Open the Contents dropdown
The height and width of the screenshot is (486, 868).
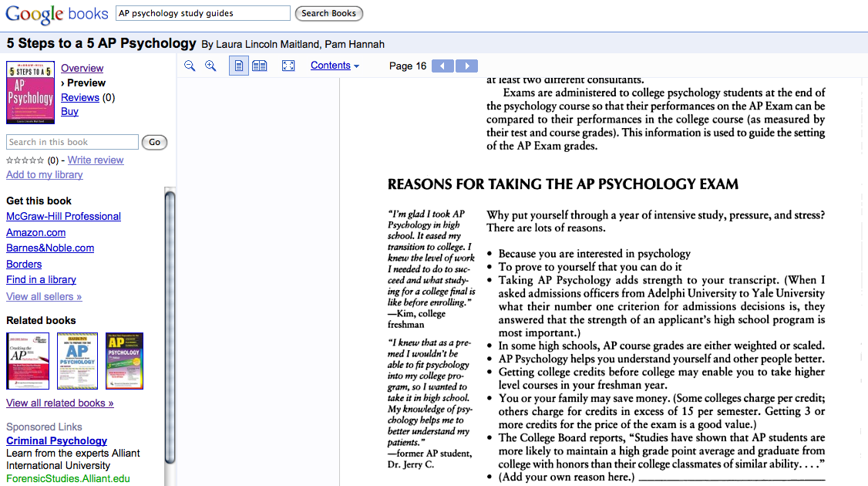335,66
